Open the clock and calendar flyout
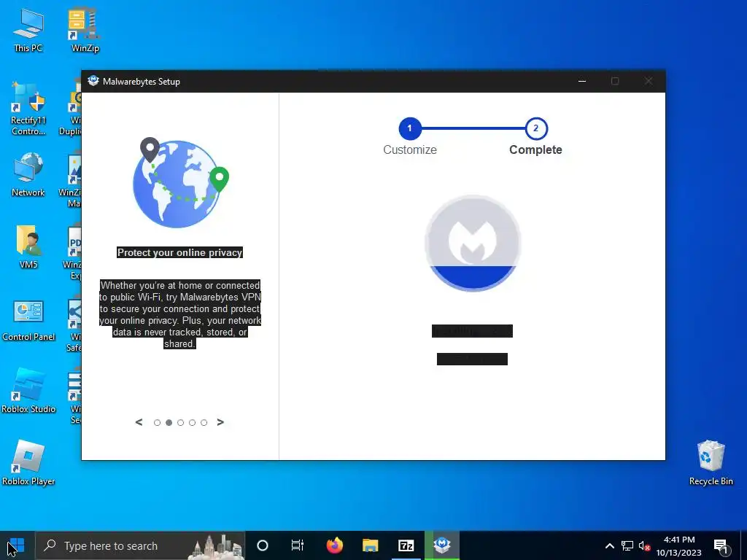The height and width of the screenshot is (560, 747). coord(679,546)
